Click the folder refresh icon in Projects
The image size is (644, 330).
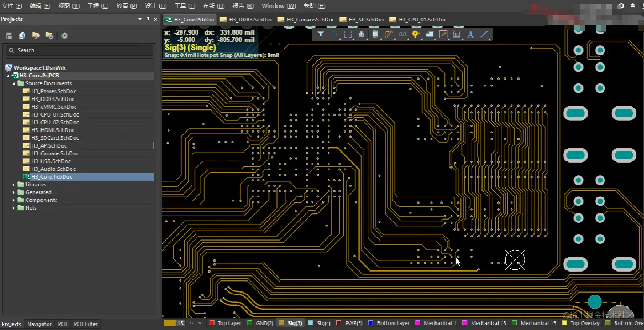point(49,36)
